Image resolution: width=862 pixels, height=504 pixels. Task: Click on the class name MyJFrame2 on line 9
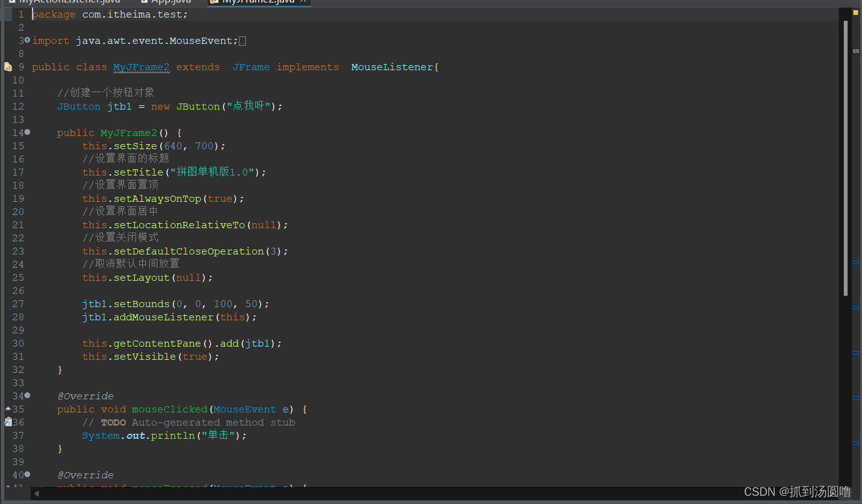coord(141,67)
